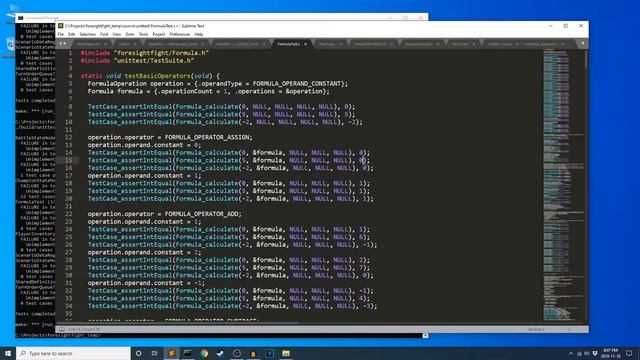Click the Command Prompt scroll-down arrow

click(425, 335)
